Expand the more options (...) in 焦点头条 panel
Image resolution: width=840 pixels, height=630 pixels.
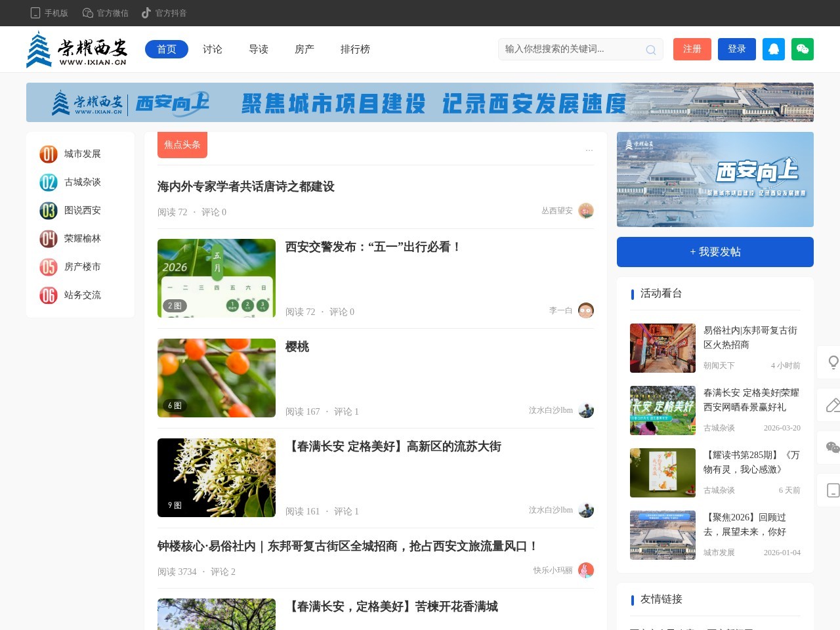(589, 150)
